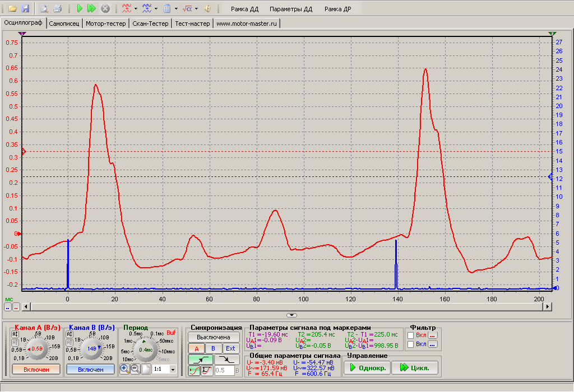Screen dimensions: 574x392
Task: Print using the toolbar printer icon
Action: (57, 8)
